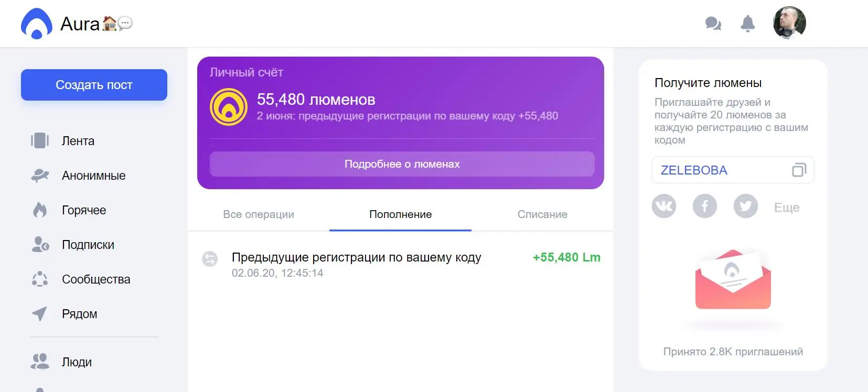This screenshot has width=868, height=392.
Task: Switch to Пополнение tab
Action: pos(401,214)
